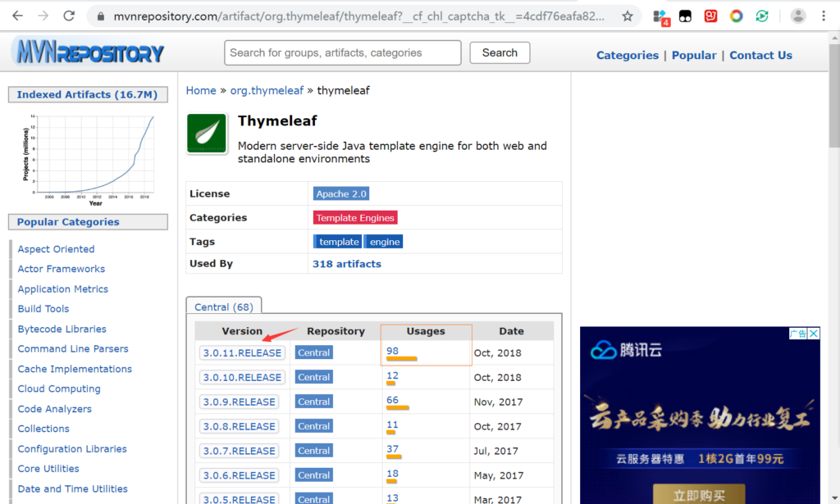Open Contact Us in the top navigation
This screenshot has height=504, width=840.
click(760, 55)
